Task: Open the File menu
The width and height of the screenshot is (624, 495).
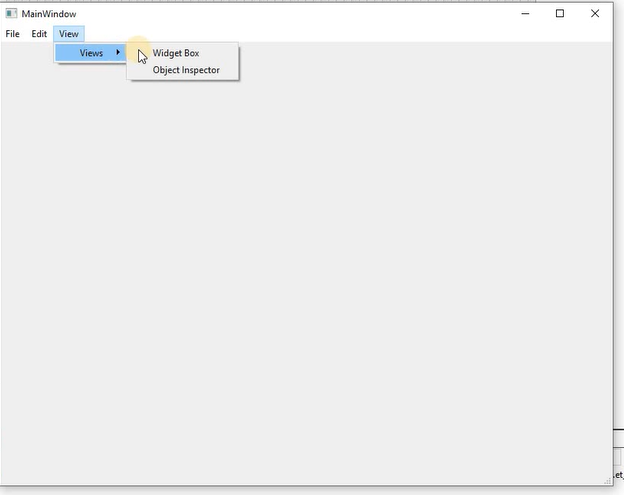Action: (12, 34)
